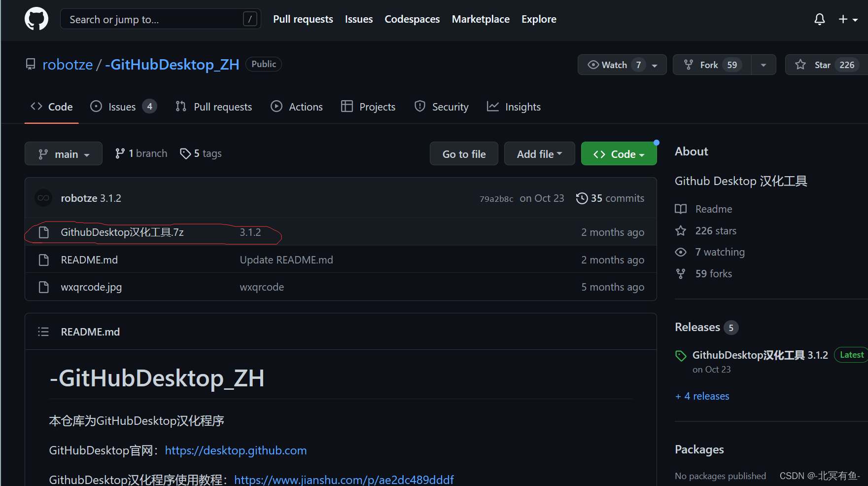The height and width of the screenshot is (486, 868).
Task: Click Go to file button
Action: point(464,154)
